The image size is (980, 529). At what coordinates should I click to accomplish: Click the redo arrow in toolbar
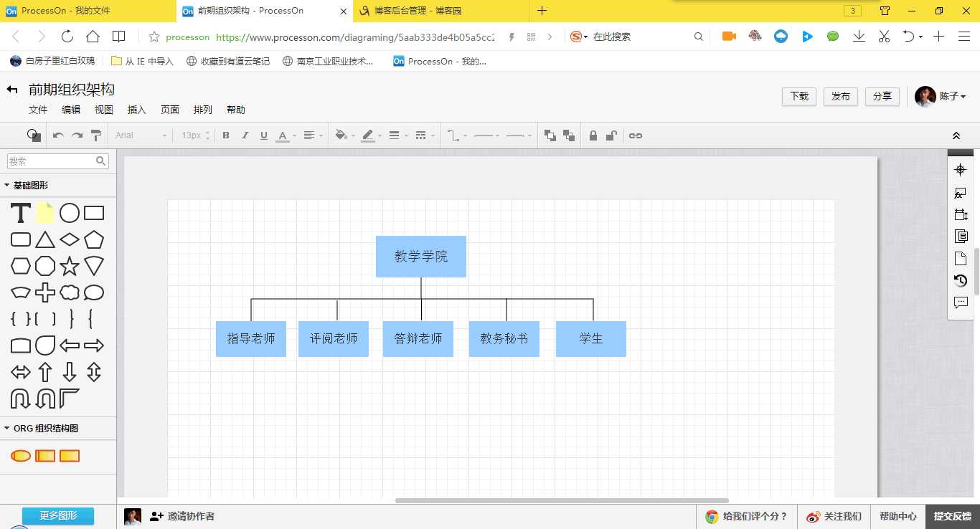click(x=77, y=135)
